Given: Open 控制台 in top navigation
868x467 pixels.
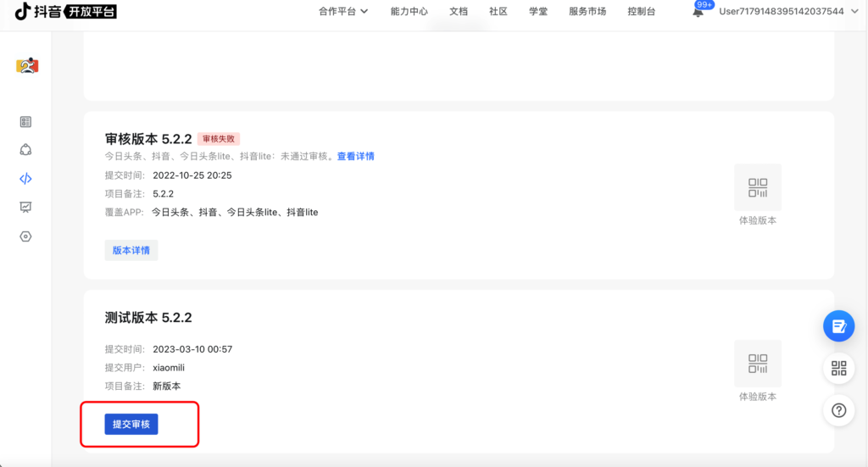Looking at the screenshot, I should [642, 11].
